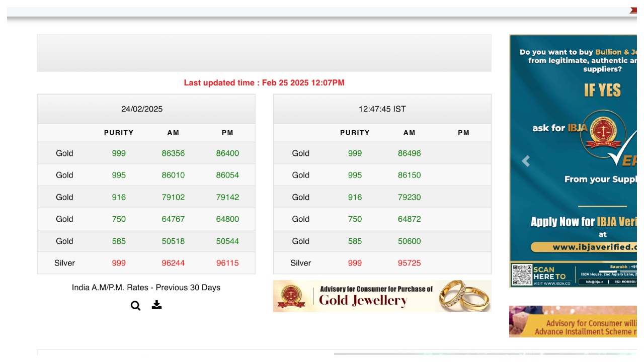Viewport: 644px width, 362px height.
Task: Click the red emblem in Gold Jewellery banner
Action: click(291, 296)
